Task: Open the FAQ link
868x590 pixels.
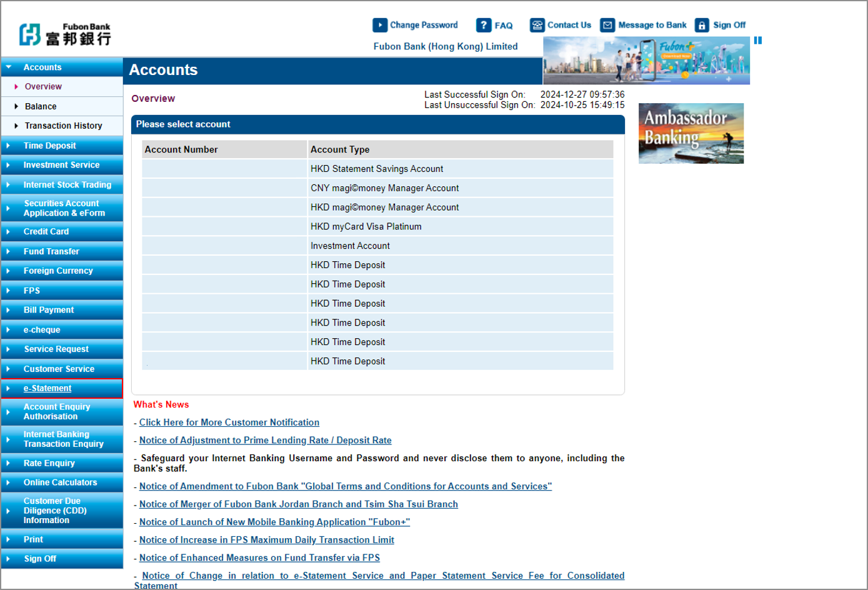Action: point(504,26)
